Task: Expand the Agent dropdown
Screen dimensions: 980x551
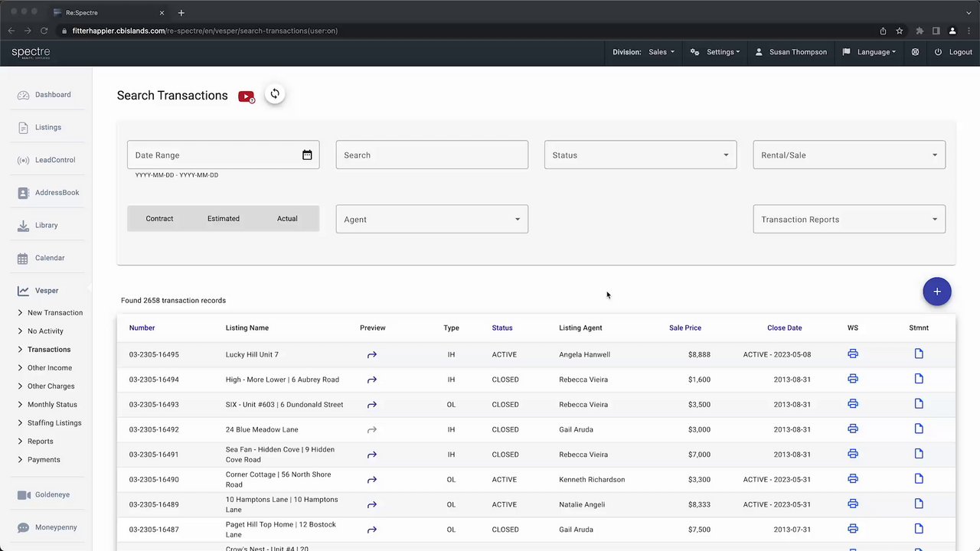Action: pyautogui.click(x=432, y=219)
